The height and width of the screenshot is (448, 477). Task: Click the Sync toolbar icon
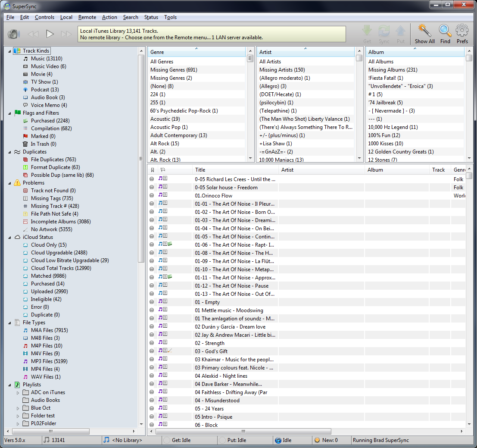tap(384, 31)
